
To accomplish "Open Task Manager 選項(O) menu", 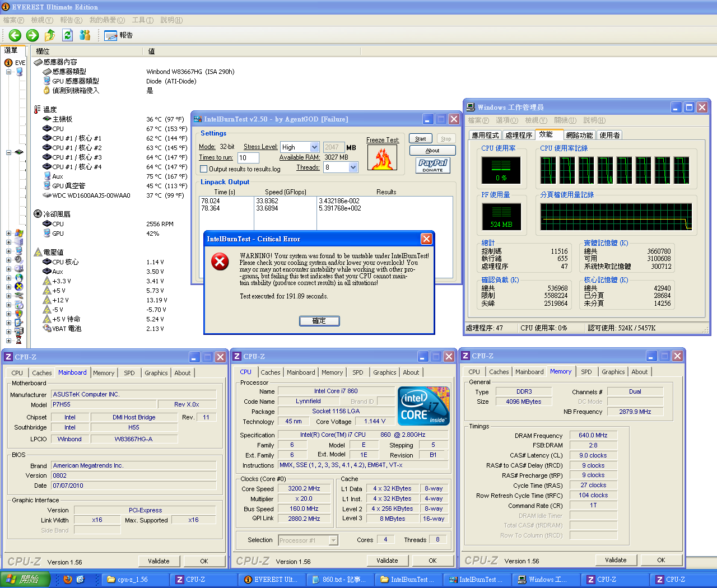I will click(x=507, y=120).
